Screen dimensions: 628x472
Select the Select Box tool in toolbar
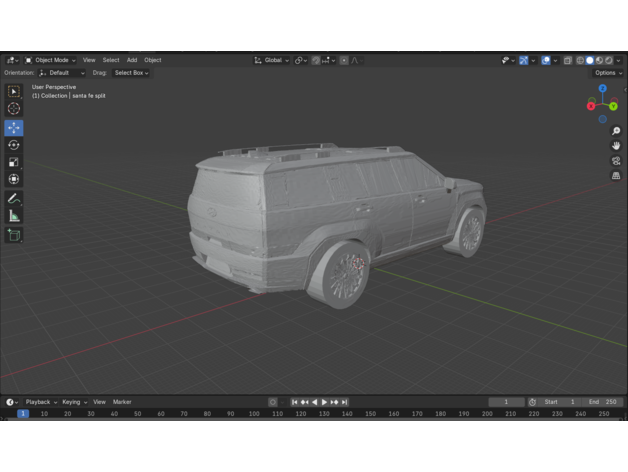click(14, 92)
